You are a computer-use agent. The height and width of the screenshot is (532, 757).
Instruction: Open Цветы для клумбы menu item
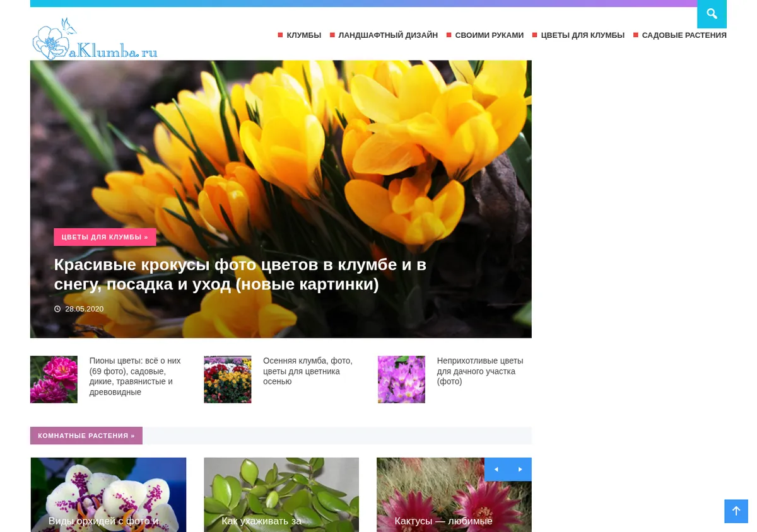(582, 35)
